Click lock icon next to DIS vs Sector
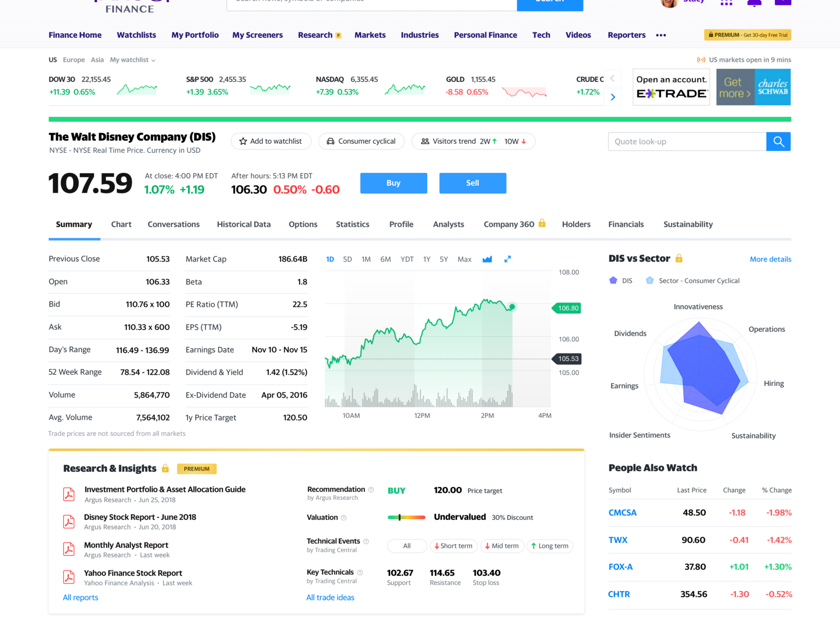This screenshot has height=630, width=840. pos(679,258)
